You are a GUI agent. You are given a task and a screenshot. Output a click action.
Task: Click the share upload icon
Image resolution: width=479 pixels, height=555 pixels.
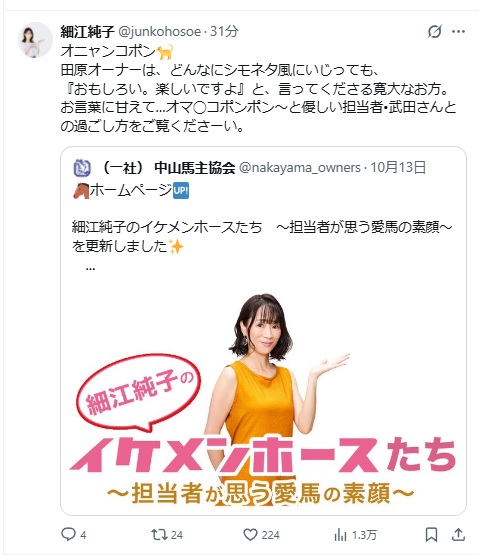click(x=458, y=534)
